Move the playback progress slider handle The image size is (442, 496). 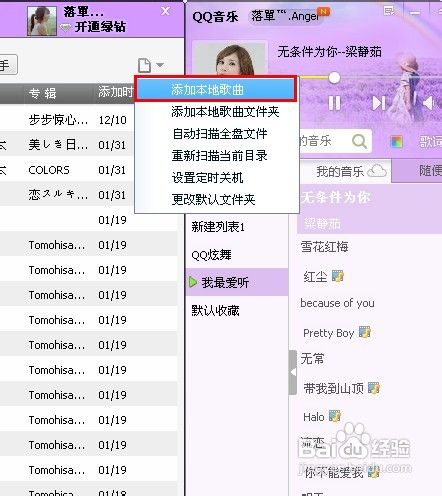(334, 78)
